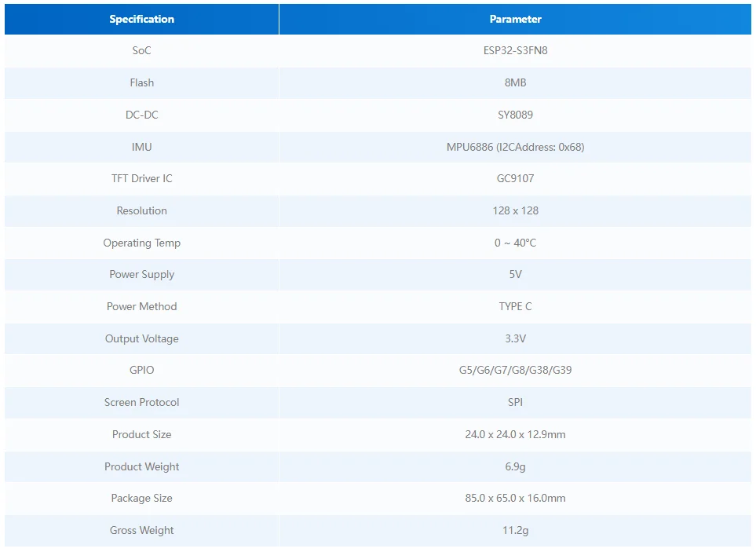Select the 5V power supply value
Screen dimensions: 756x552
click(x=516, y=274)
